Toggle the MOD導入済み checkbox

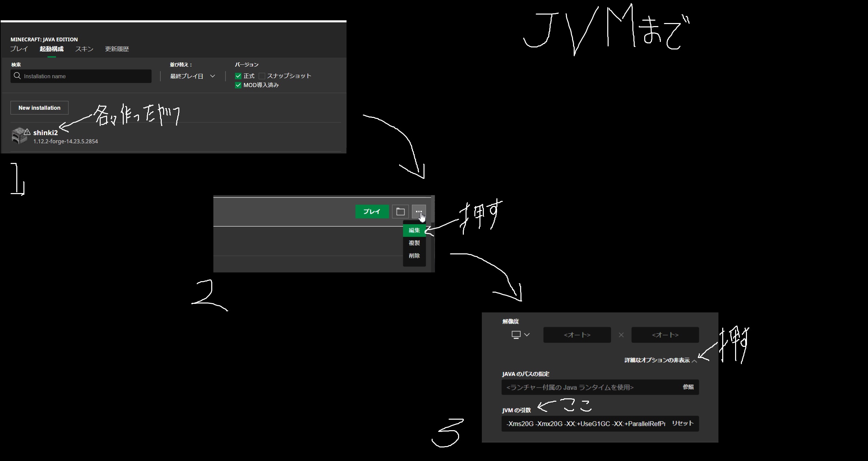pos(238,85)
